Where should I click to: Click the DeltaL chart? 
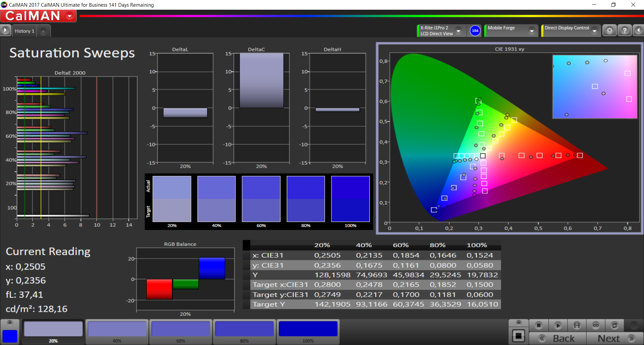point(185,108)
